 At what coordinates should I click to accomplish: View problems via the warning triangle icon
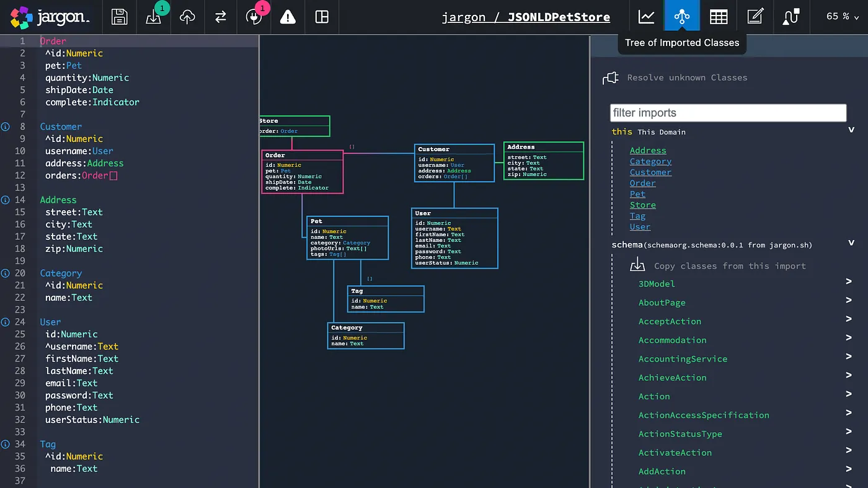pyautogui.click(x=287, y=17)
